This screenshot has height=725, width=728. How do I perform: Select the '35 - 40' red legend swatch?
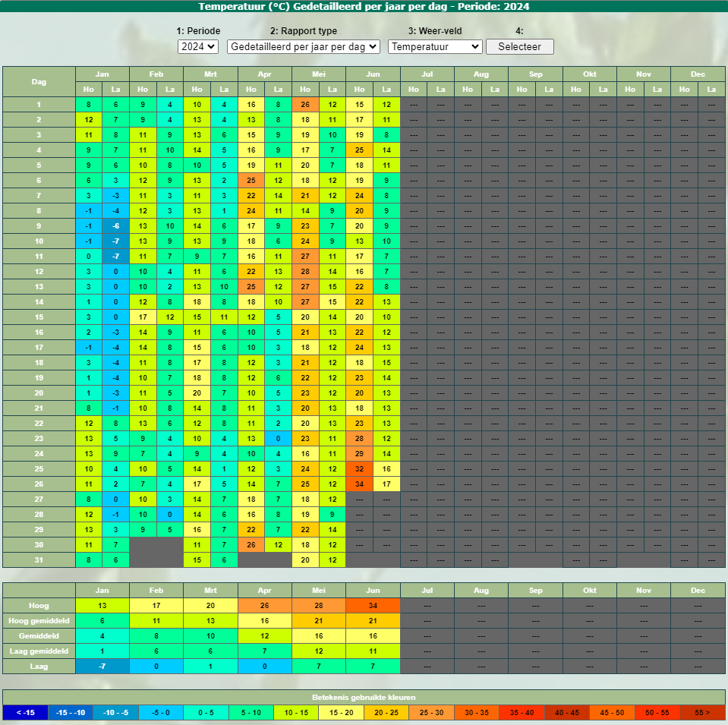point(522,713)
